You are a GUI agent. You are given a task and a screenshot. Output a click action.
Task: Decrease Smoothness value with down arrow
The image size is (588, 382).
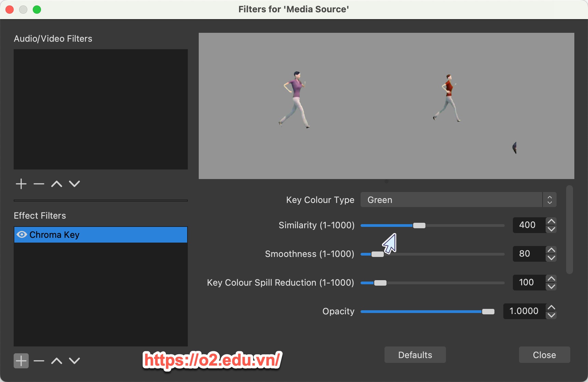pyautogui.click(x=551, y=258)
